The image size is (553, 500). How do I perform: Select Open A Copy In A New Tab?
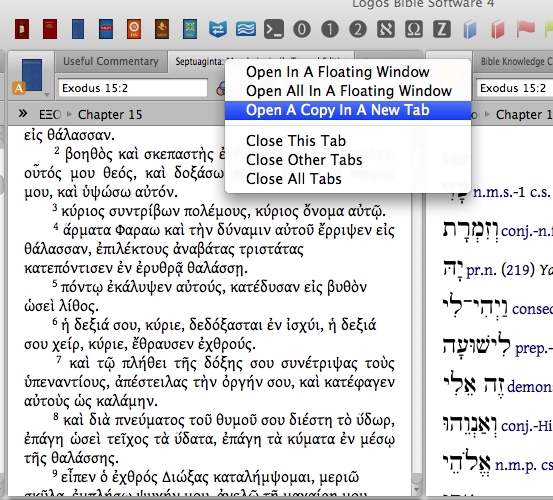pyautogui.click(x=348, y=110)
